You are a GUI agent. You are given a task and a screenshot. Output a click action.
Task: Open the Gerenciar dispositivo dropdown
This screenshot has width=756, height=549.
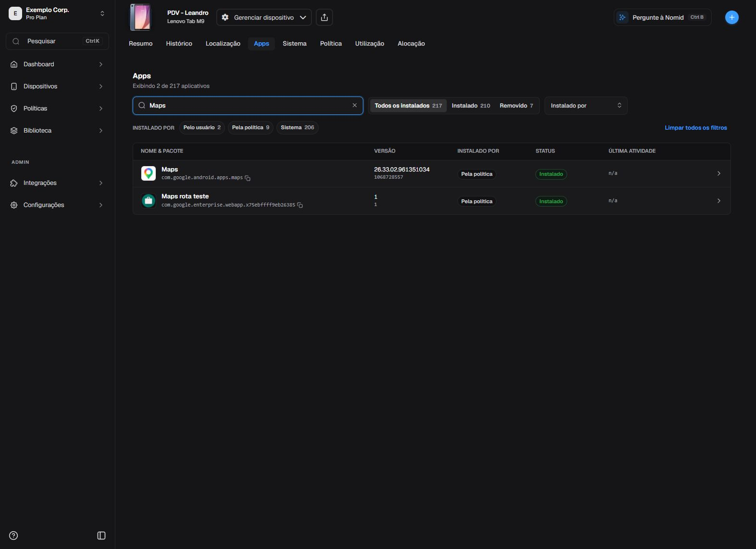[x=264, y=17]
